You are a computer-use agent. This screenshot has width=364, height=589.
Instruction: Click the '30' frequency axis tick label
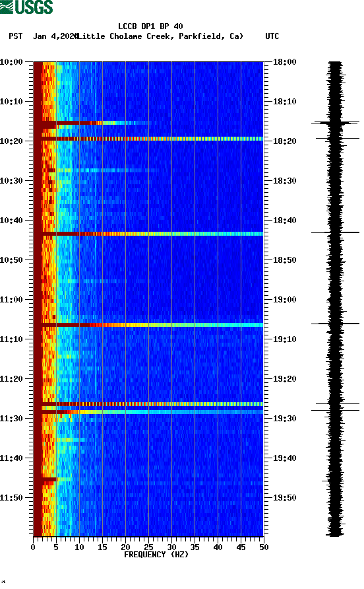pyautogui.click(x=171, y=547)
